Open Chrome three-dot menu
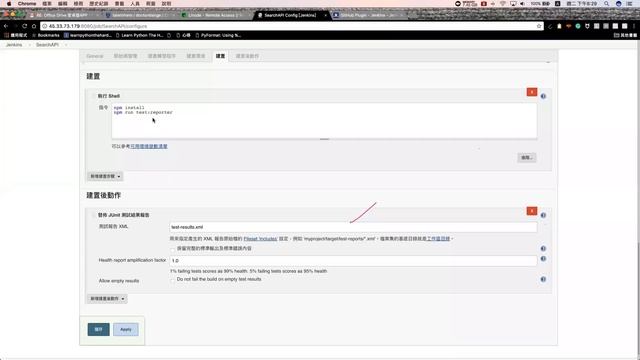The width and height of the screenshot is (640, 360). [634, 26]
